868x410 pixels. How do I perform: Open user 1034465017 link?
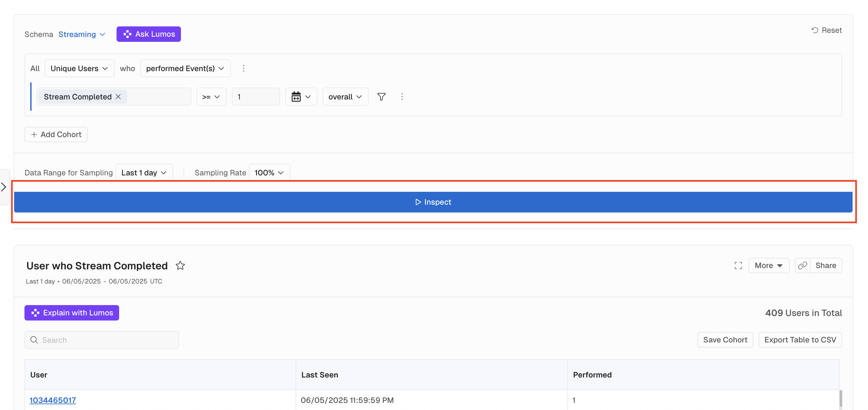(x=52, y=400)
